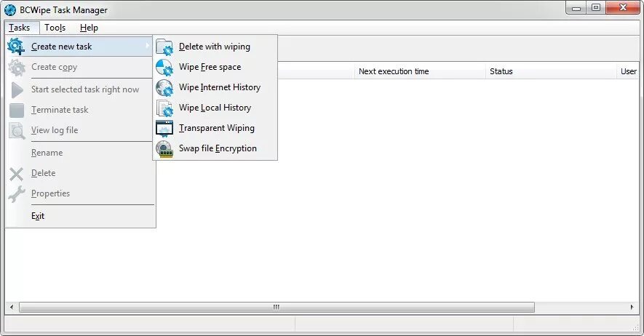The height and width of the screenshot is (336, 644).
Task: Click the Wipe Local History documents icon
Action: 164,108
